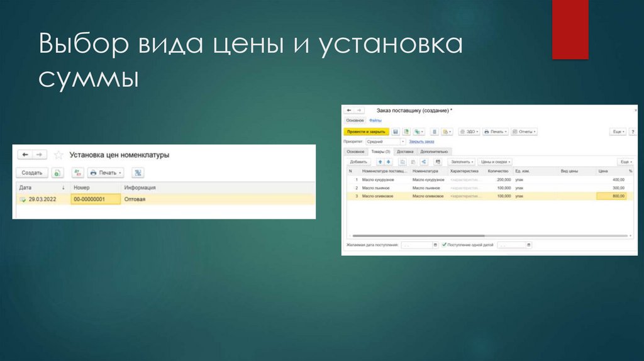Select the Масло льняное supplier item in row 2
Image resolution: width=644 pixels, height=361 pixels.
click(376, 188)
